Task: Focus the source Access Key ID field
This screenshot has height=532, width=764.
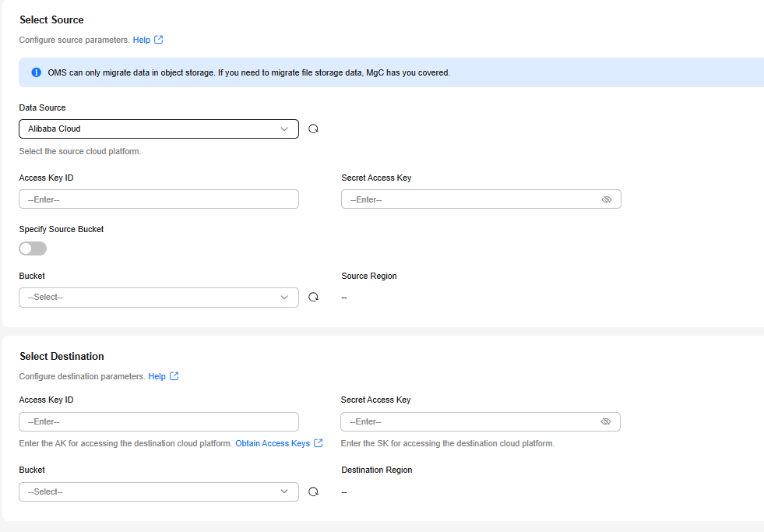Action: pyautogui.click(x=159, y=199)
